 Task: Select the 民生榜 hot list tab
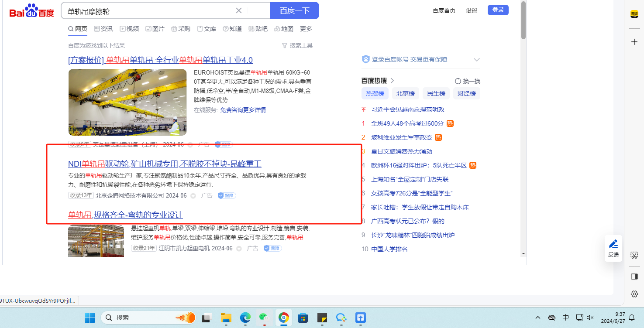[436, 93]
